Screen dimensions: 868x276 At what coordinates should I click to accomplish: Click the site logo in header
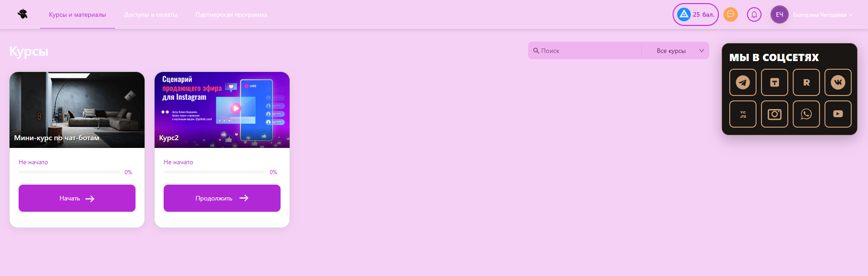(x=22, y=14)
